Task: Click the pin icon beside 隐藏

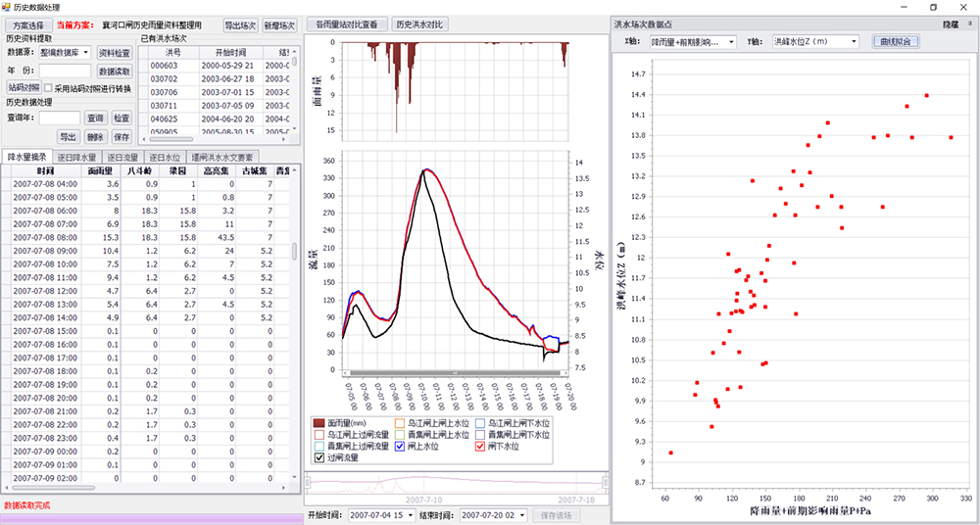Action: point(969,24)
